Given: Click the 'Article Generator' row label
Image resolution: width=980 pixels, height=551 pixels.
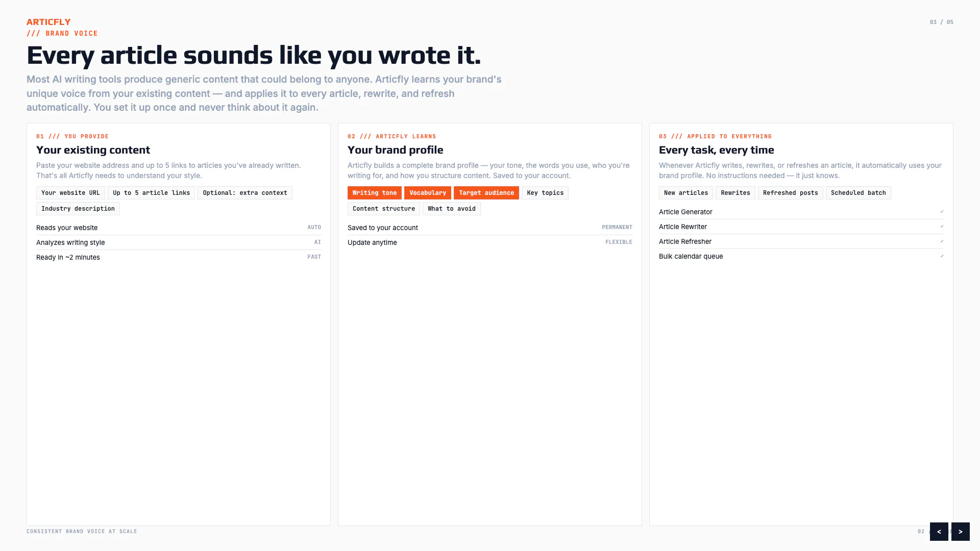Looking at the screenshot, I should tap(685, 212).
